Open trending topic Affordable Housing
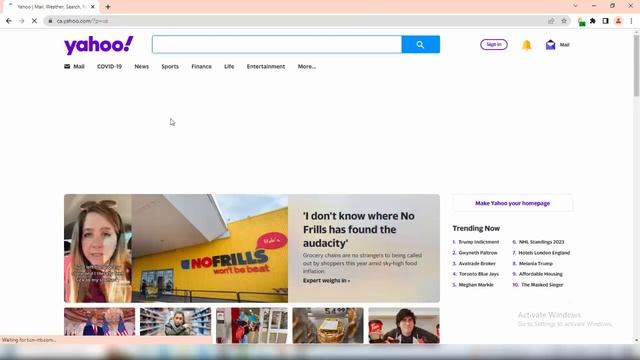The width and height of the screenshot is (640, 360). tap(540, 274)
